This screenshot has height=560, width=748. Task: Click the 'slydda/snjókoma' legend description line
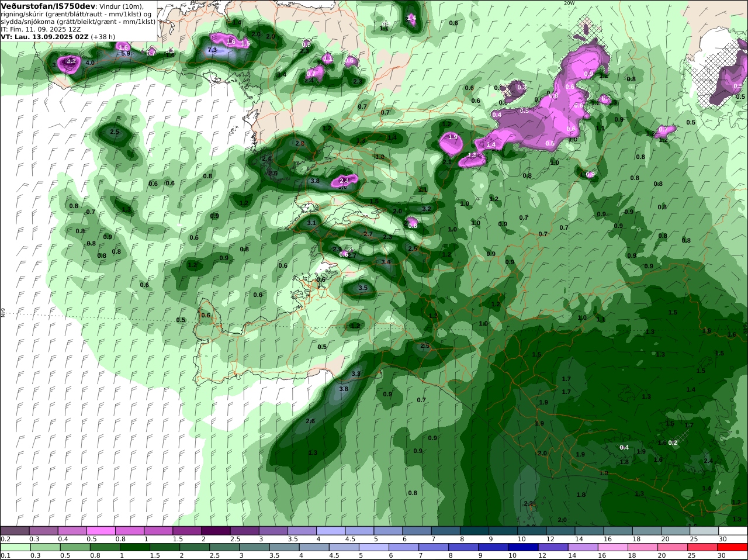pyautogui.click(x=78, y=22)
